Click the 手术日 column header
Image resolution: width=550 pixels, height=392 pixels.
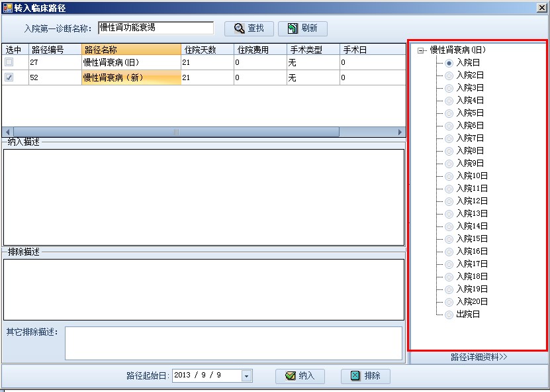coord(373,50)
